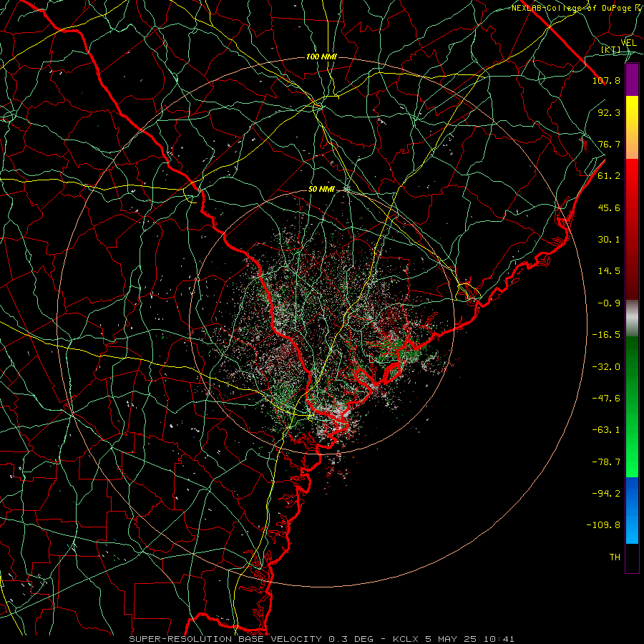Screen dimensions: 644x644
Task: Click the [KT] units label
Action: (x=611, y=49)
